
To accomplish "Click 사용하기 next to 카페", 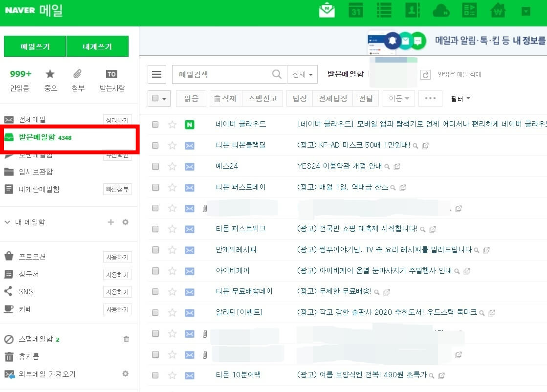I will coord(117,309).
